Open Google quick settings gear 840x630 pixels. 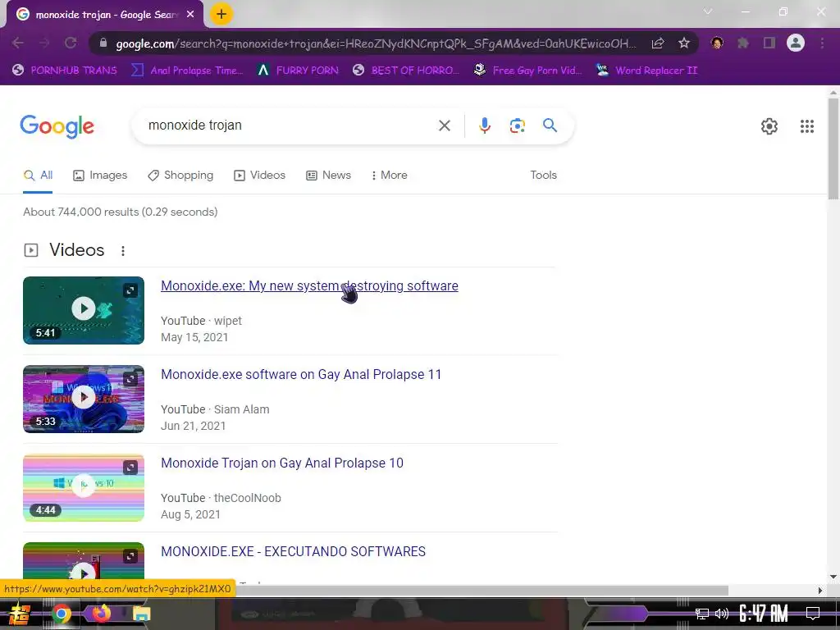point(769,126)
